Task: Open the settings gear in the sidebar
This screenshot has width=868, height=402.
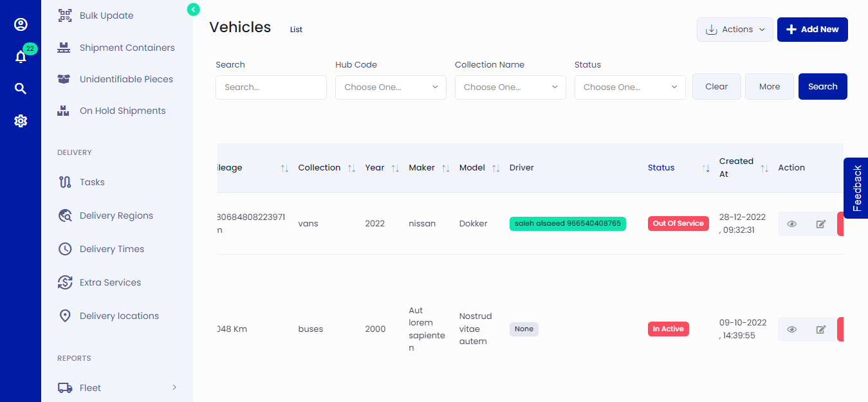Action: point(21,120)
